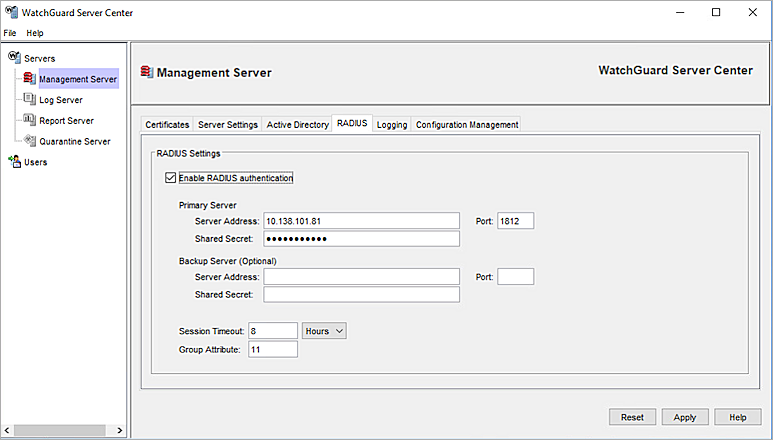Click the Session Timeout value field

click(273, 331)
